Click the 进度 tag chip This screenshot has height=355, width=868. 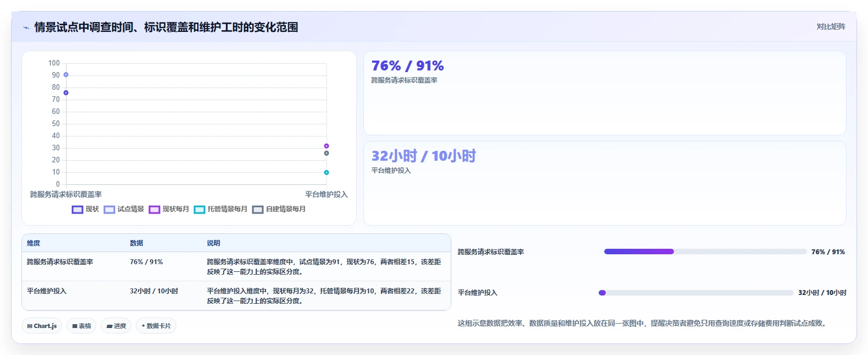[x=116, y=326]
